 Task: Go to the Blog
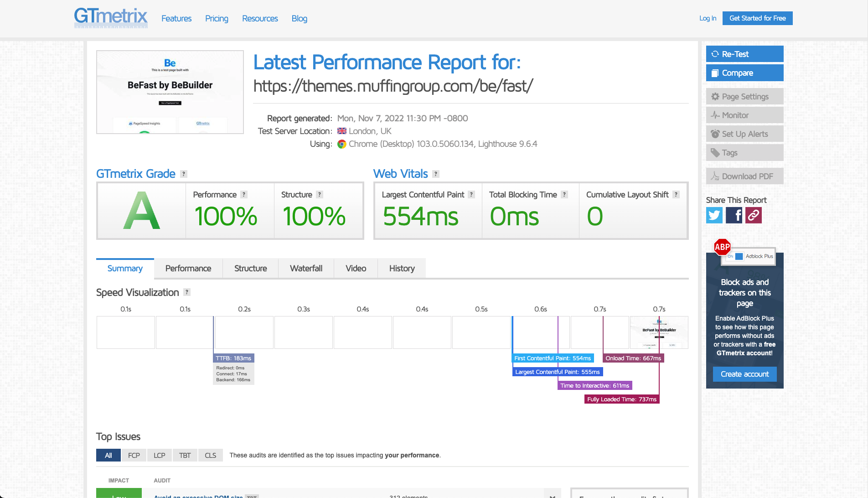300,18
